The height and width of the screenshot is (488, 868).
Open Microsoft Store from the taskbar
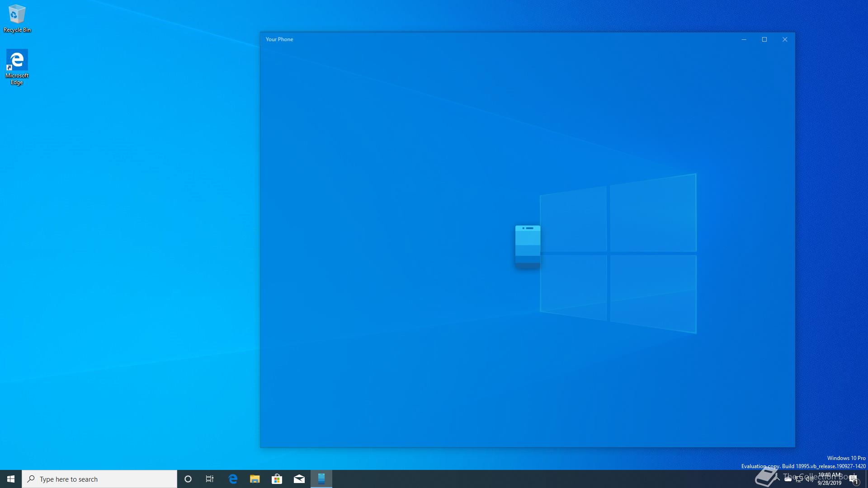(277, 479)
